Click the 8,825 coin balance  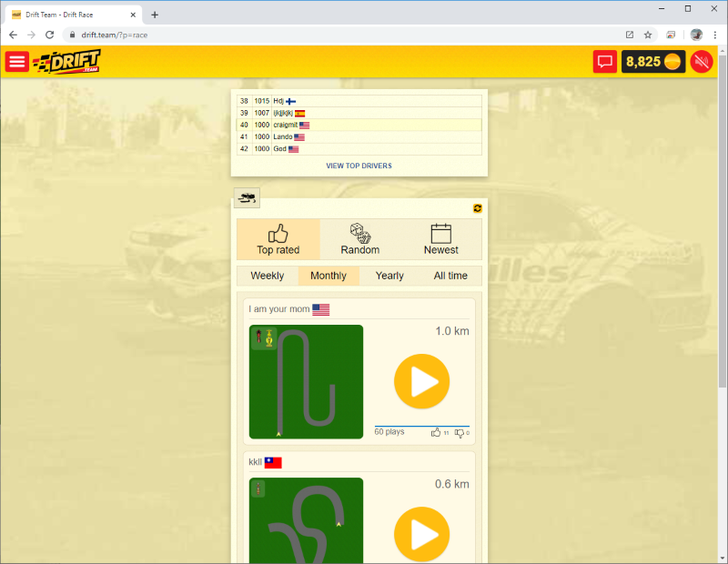(652, 62)
